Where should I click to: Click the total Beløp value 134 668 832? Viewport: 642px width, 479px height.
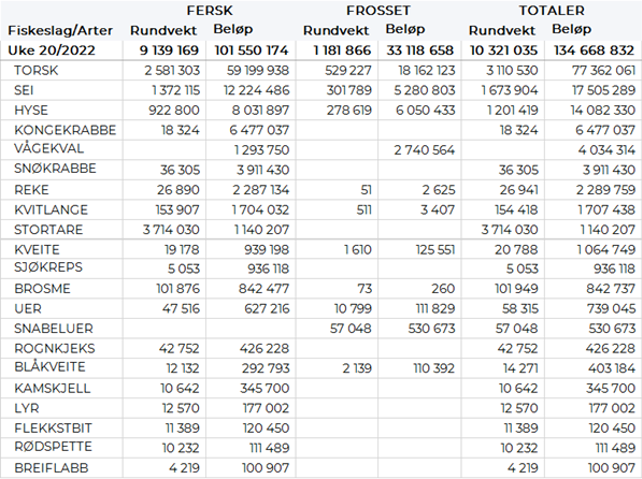coord(593,49)
